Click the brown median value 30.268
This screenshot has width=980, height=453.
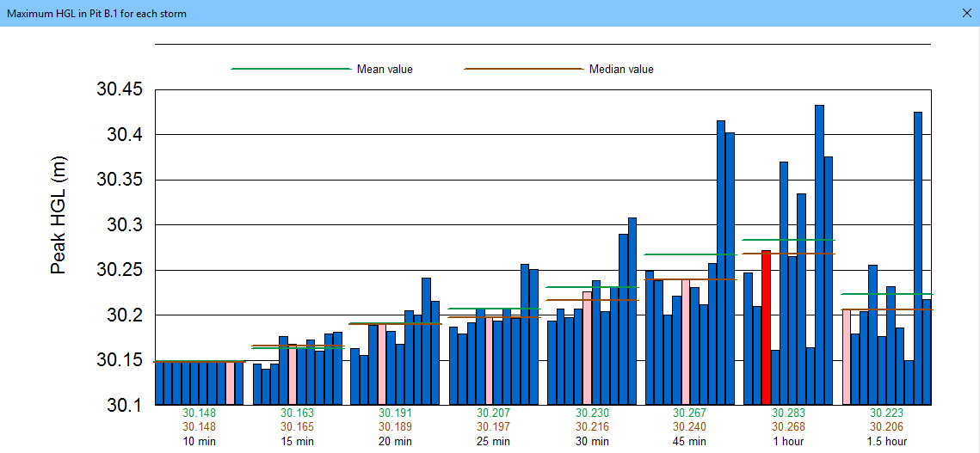(x=787, y=427)
